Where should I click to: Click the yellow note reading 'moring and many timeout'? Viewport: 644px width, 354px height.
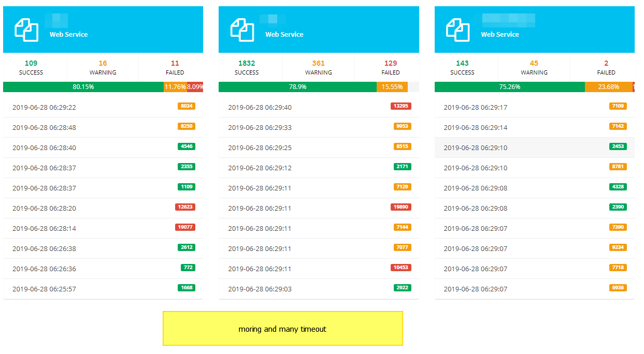click(x=282, y=328)
